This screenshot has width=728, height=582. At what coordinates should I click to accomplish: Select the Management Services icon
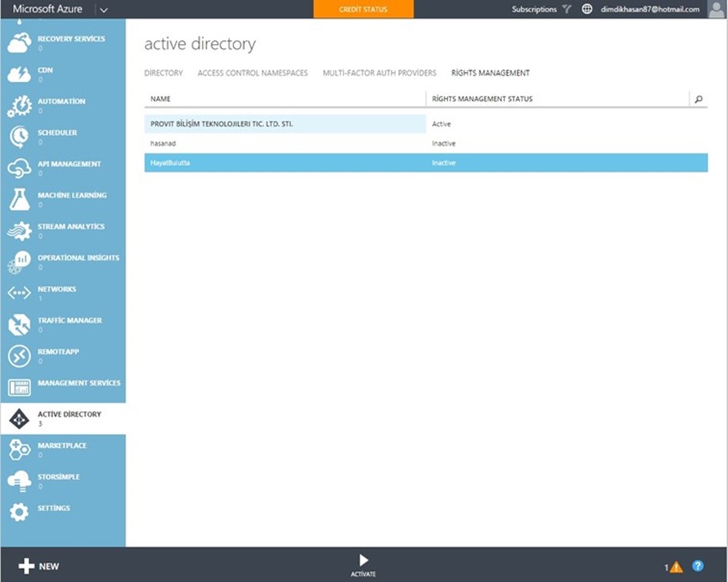19,387
